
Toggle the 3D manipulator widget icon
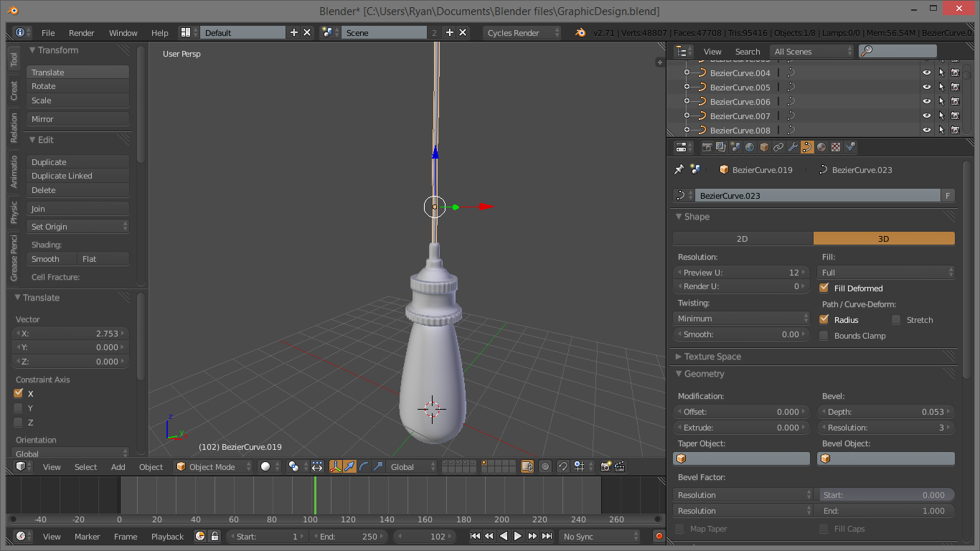[336, 466]
